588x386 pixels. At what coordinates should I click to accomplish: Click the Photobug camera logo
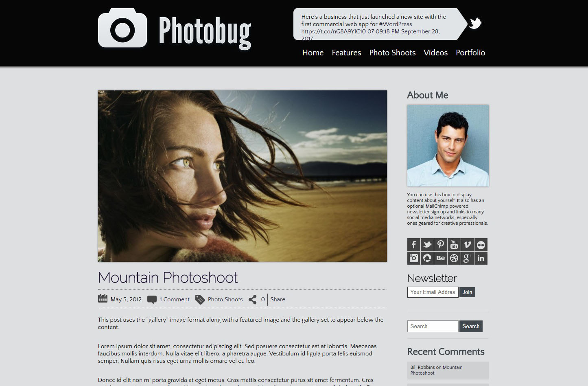(122, 29)
